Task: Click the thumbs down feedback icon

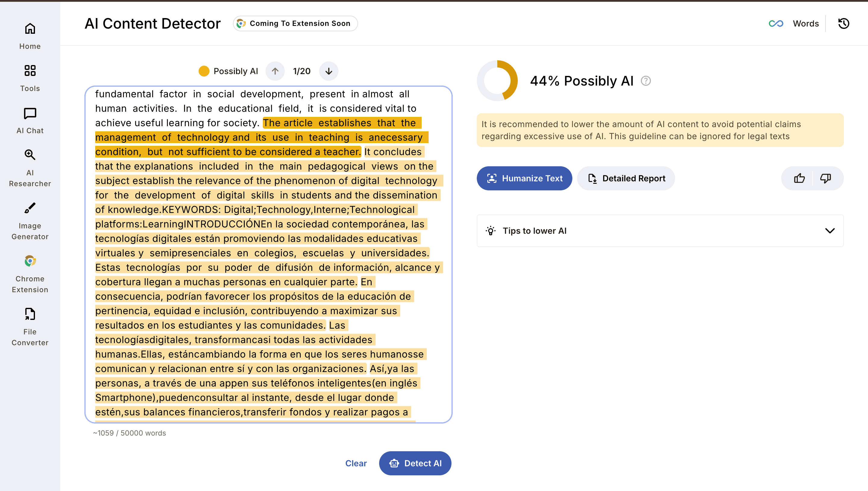Action: (825, 178)
